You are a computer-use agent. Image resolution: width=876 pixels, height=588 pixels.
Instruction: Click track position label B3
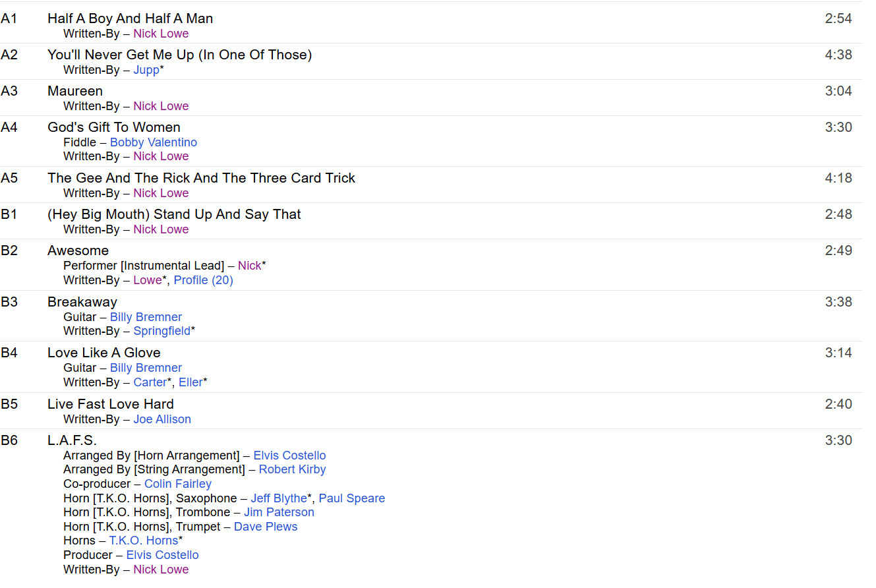tap(9, 302)
